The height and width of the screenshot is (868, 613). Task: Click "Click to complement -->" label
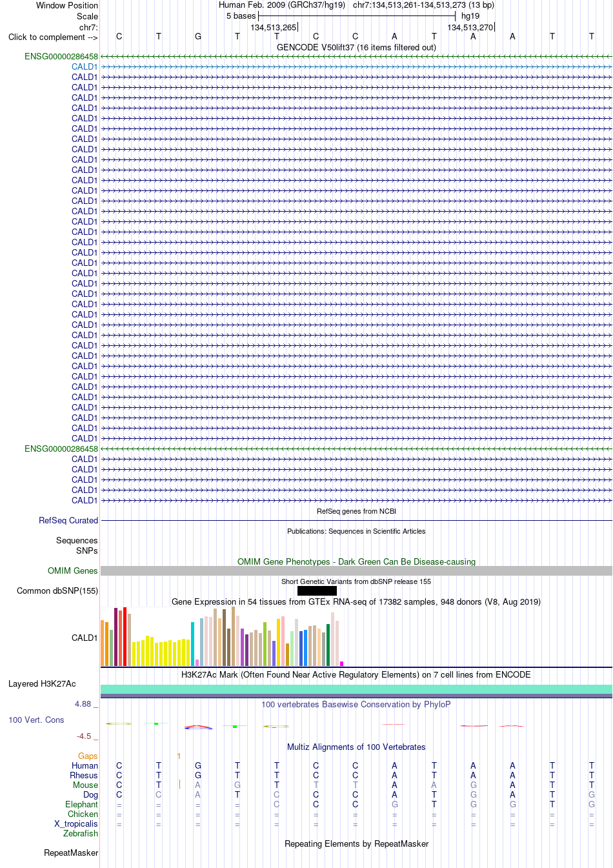[x=53, y=37]
